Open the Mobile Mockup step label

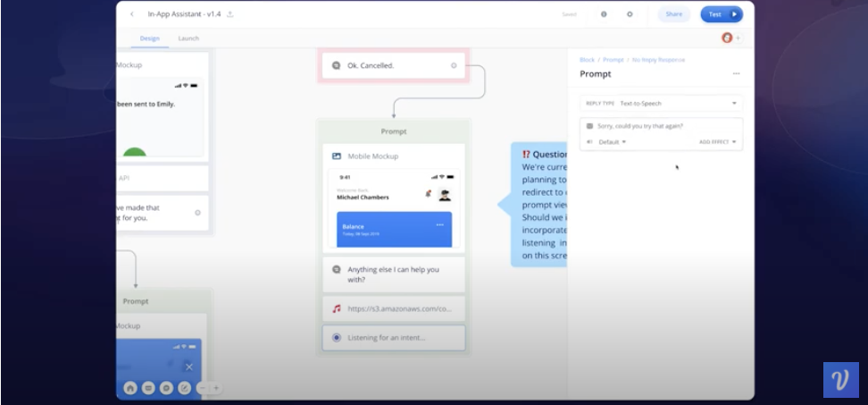point(372,156)
